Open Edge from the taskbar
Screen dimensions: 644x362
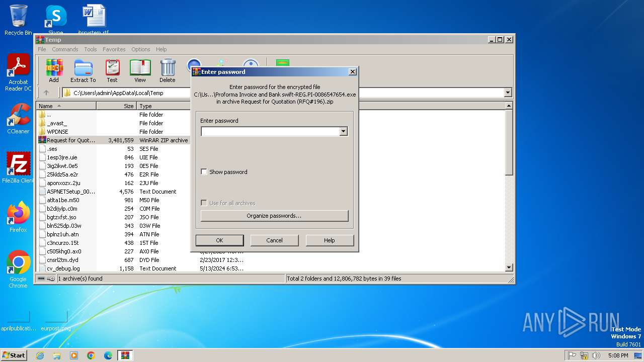(x=108, y=355)
